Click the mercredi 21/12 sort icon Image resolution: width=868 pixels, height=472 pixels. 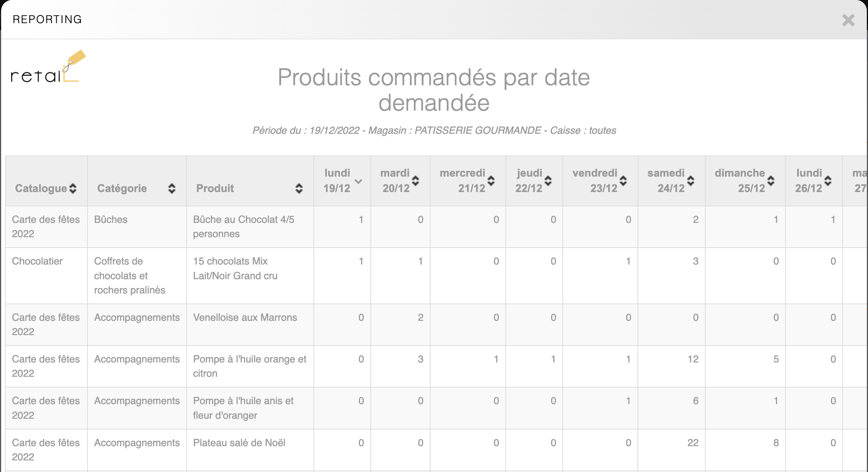(491, 181)
